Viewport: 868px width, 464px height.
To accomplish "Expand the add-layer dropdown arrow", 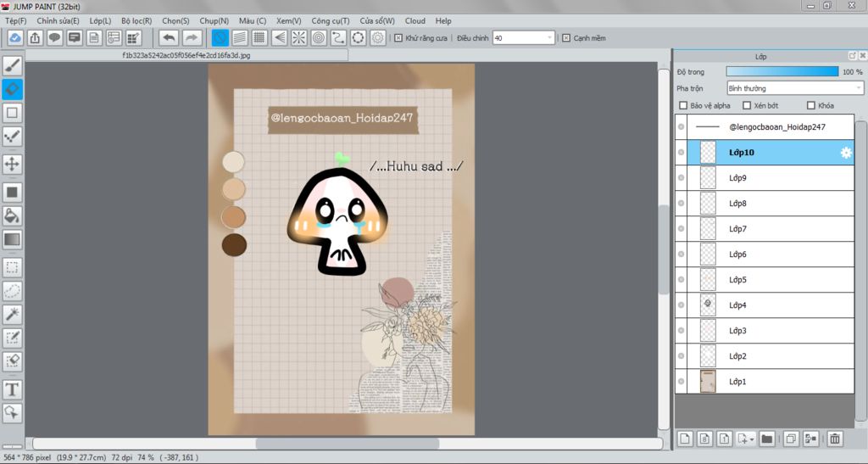I will click(752, 439).
